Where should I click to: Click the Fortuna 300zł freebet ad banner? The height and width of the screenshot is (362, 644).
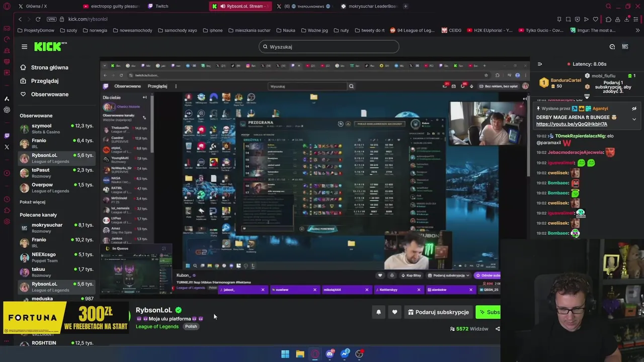tap(66, 318)
